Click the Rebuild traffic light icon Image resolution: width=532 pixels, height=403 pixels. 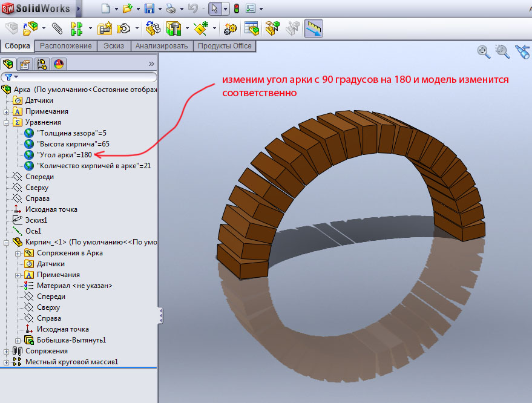point(236,8)
